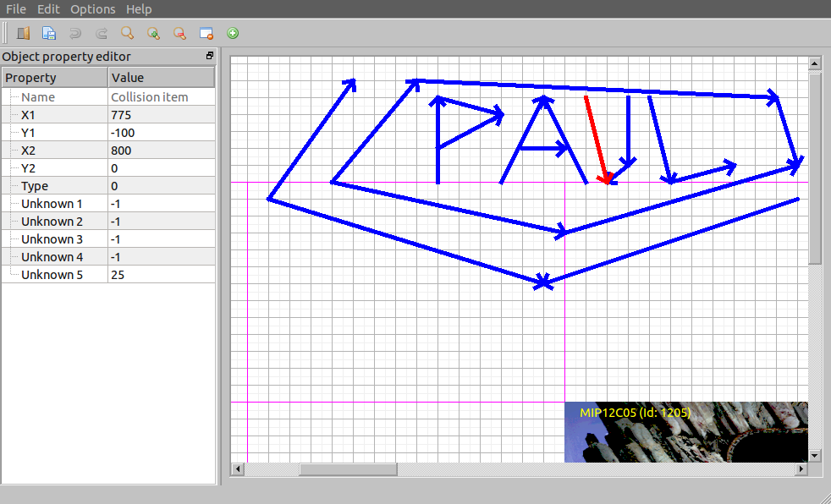Select the Unknown 5 value field
The image size is (831, 504).
(161, 275)
